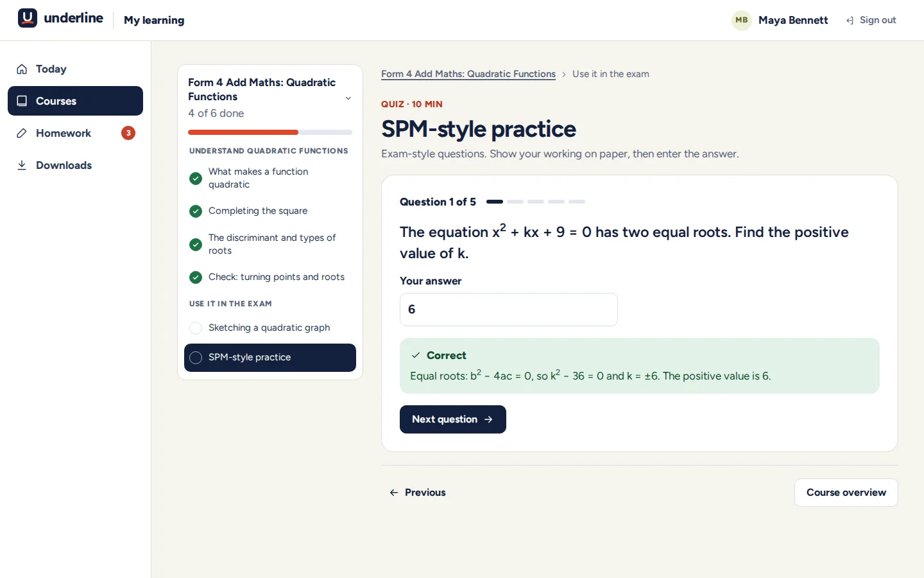Click the Maya Bennett user name
The width and height of the screenshot is (924, 578).
(x=793, y=21)
